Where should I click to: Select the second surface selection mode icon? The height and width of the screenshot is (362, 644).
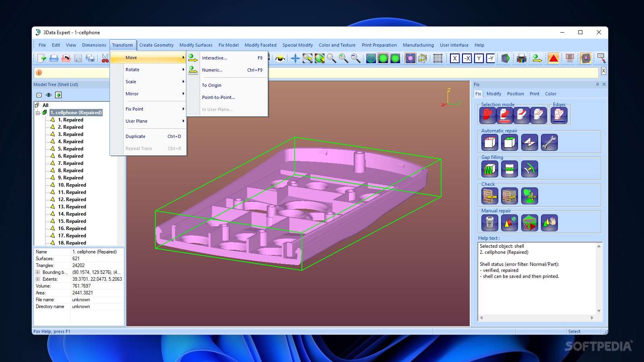[505, 115]
